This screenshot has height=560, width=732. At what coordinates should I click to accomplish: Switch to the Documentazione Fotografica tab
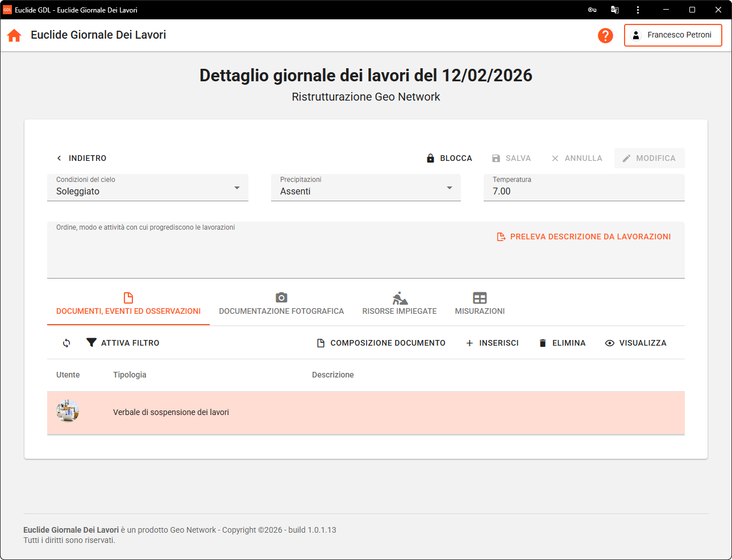click(281, 304)
